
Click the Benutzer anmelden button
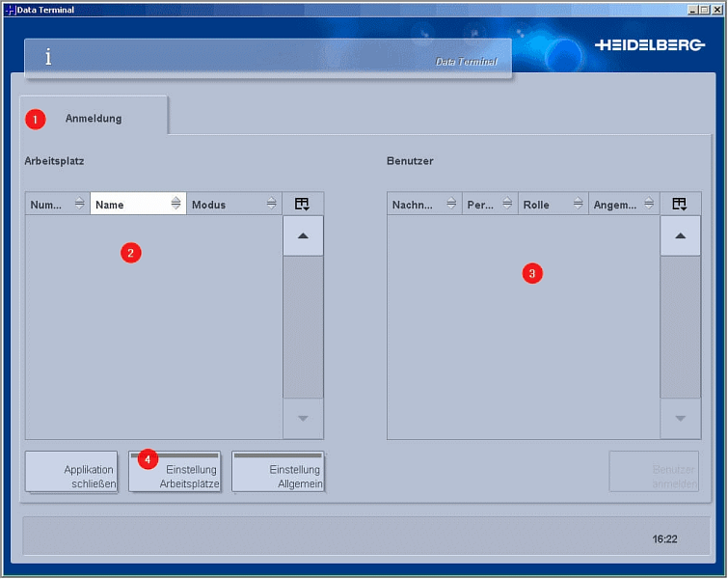pos(653,473)
